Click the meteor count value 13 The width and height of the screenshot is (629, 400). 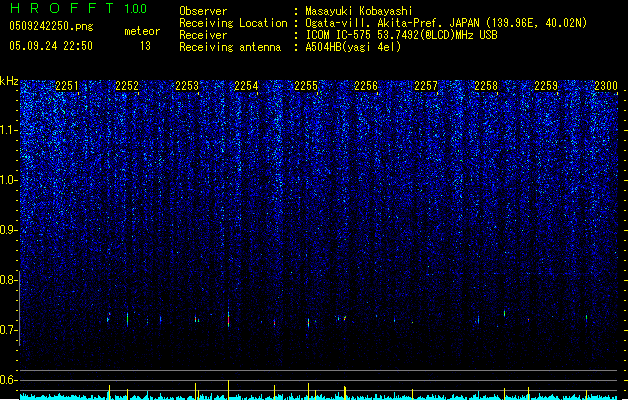145,46
